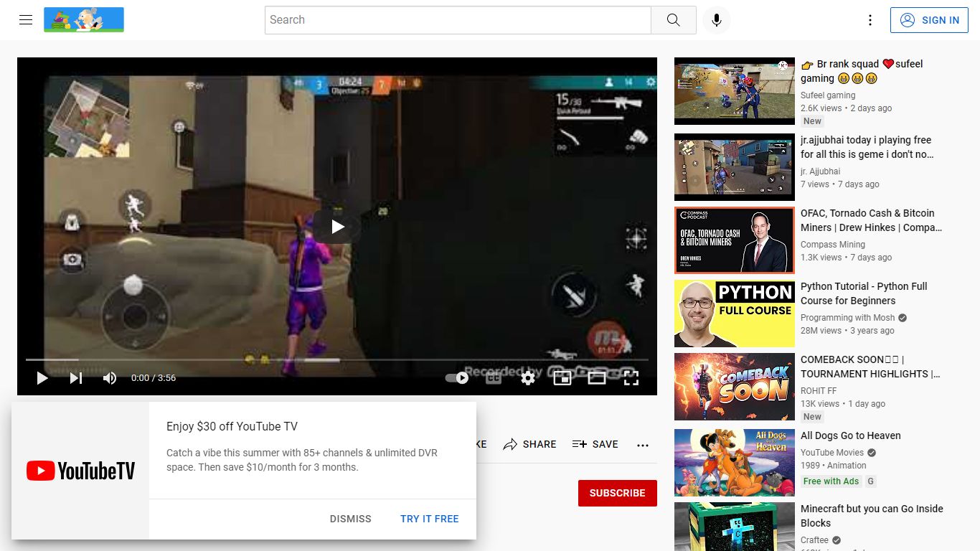Open the hamburger guide menu
Viewport: 980px width, 551px height.
26,20
